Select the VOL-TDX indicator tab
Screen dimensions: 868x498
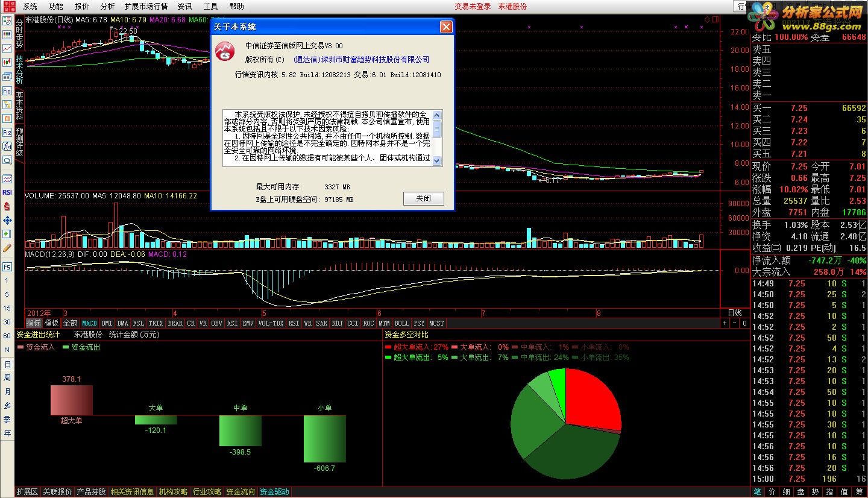[x=271, y=323]
